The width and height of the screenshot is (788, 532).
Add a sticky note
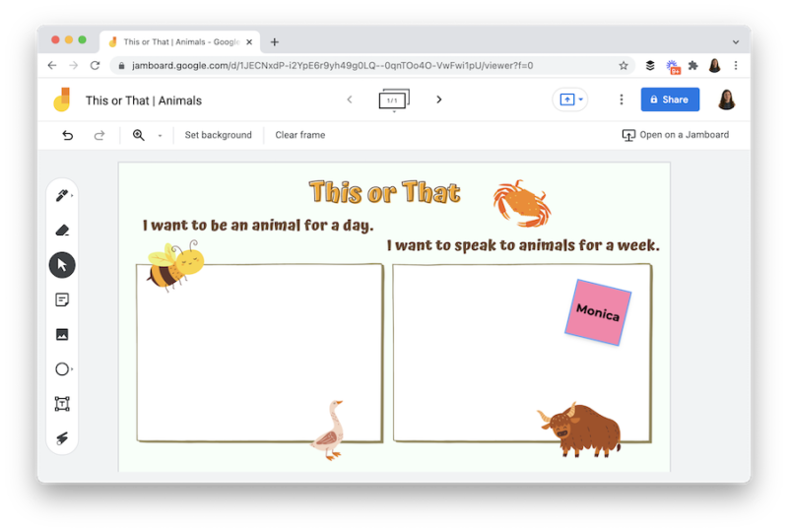click(x=62, y=299)
